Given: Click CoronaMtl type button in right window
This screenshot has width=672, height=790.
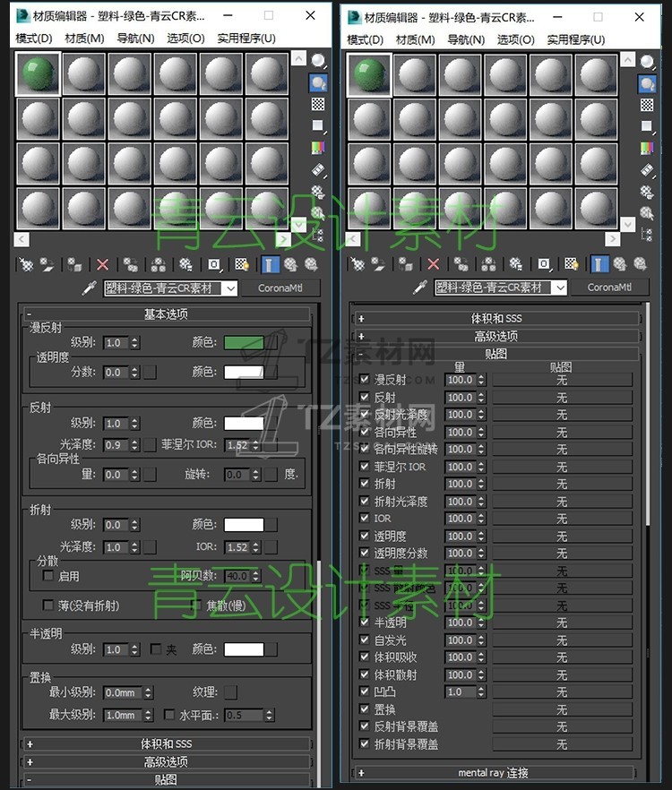Looking at the screenshot, I should pos(609,288).
